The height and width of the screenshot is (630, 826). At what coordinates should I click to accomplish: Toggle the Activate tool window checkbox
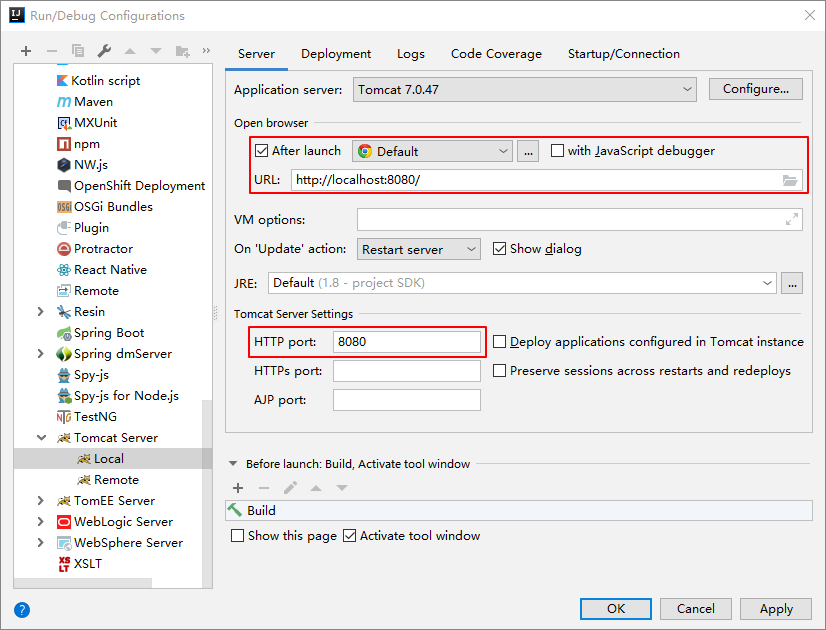350,536
